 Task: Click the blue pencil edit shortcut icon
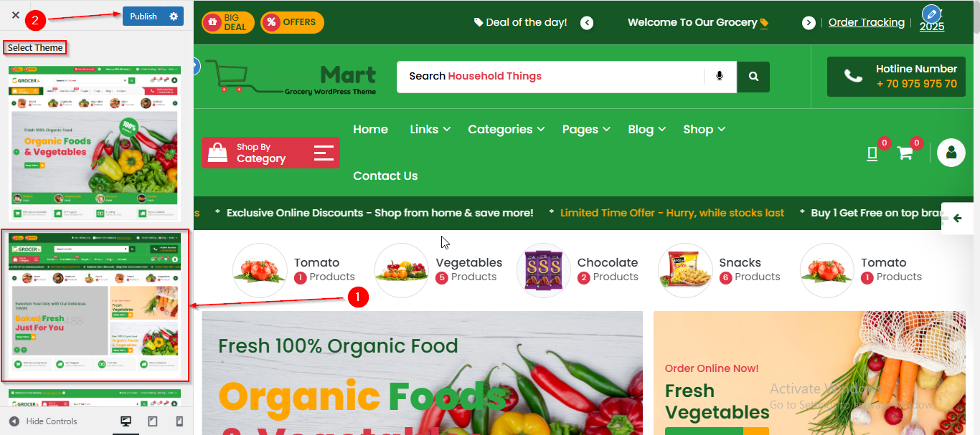point(931,14)
